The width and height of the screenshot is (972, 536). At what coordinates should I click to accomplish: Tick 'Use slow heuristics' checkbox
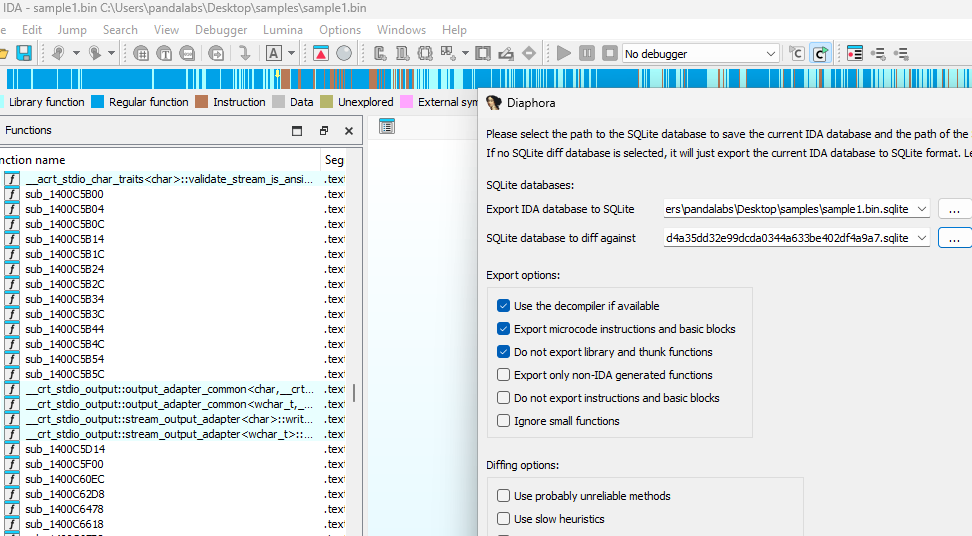click(504, 519)
